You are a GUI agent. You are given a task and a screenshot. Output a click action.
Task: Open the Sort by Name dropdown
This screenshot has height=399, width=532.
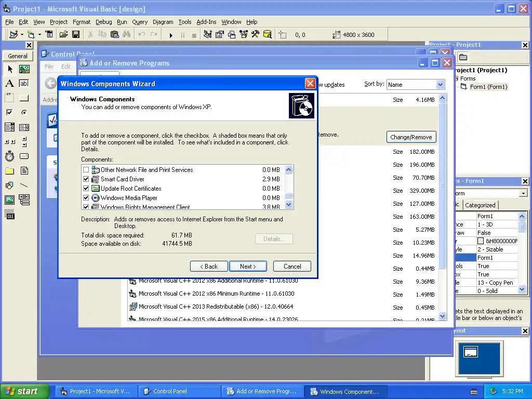tap(440, 85)
